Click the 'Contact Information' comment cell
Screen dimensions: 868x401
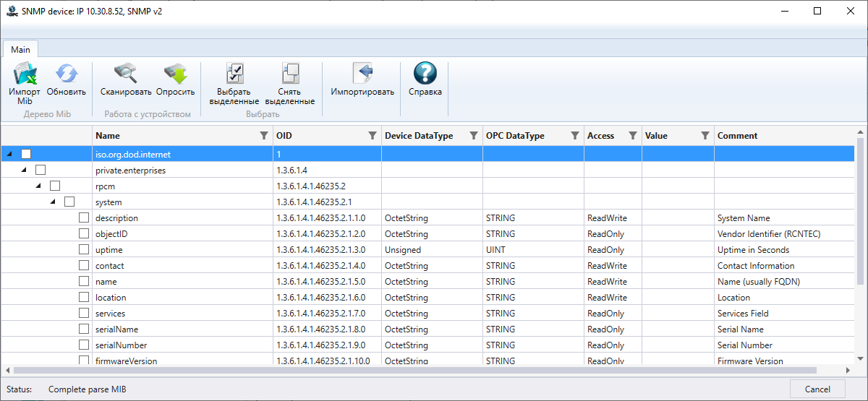(x=756, y=265)
